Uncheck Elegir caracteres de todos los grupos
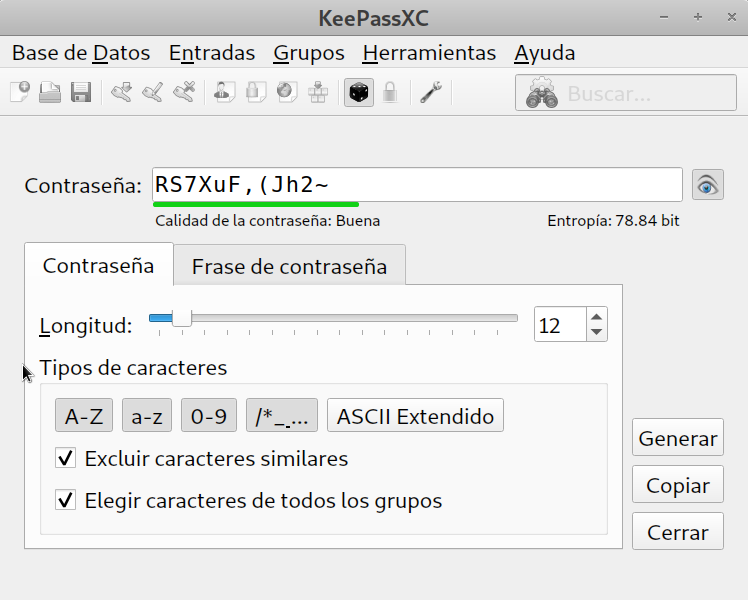Screen dimensions: 748x600 coord(65,500)
